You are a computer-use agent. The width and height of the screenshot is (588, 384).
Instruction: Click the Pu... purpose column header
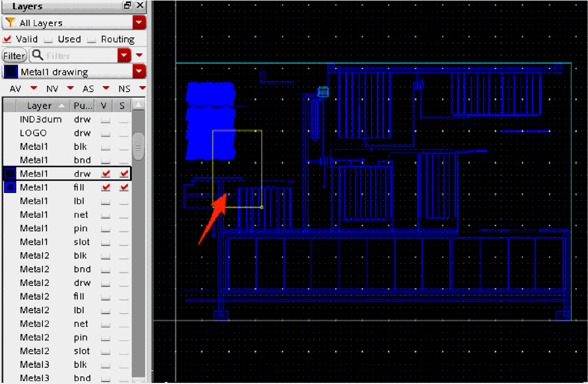pos(83,106)
